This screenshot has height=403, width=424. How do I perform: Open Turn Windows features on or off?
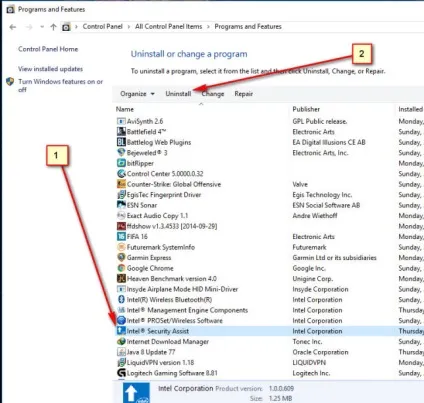[x=60, y=85]
